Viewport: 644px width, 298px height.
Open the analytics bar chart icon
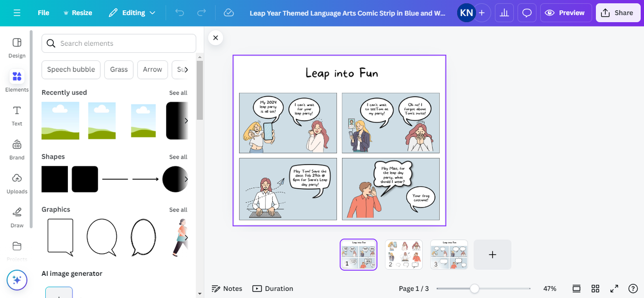504,13
